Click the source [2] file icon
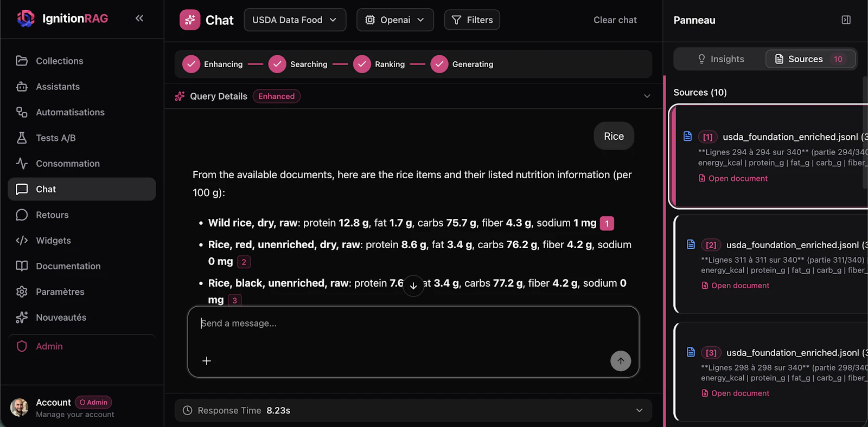 tap(691, 244)
